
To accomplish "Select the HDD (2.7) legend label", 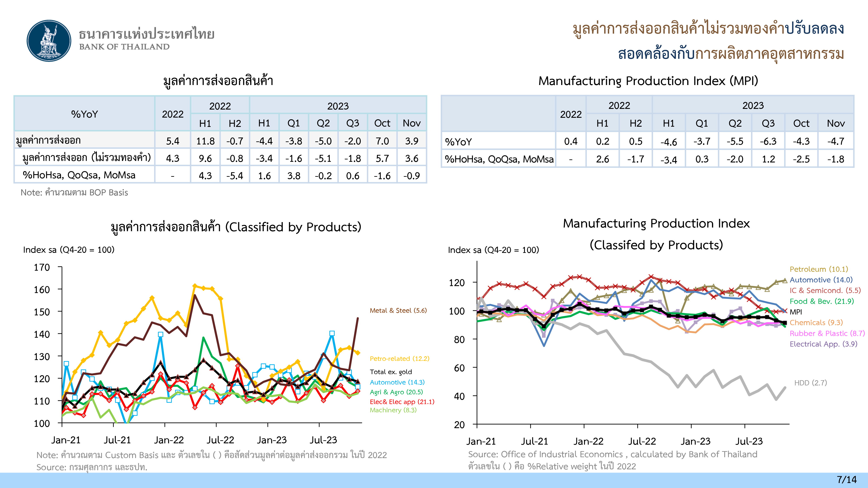I will [x=810, y=383].
